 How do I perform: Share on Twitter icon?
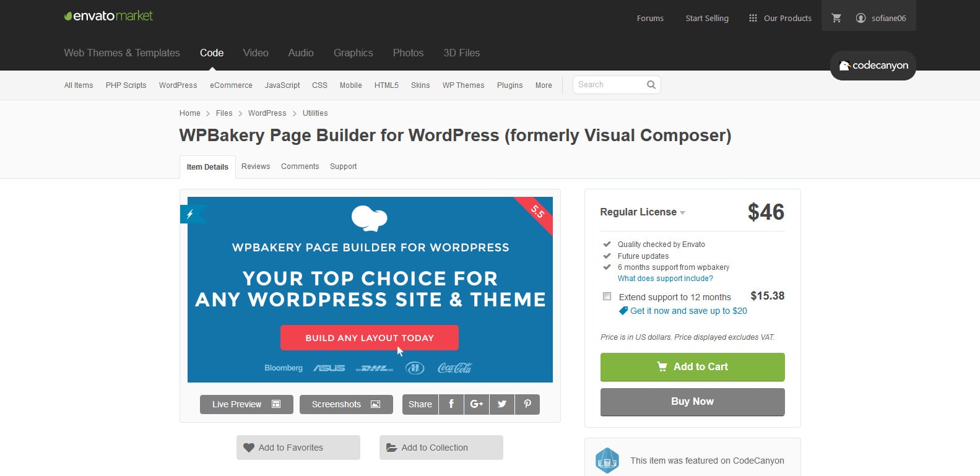(502, 404)
